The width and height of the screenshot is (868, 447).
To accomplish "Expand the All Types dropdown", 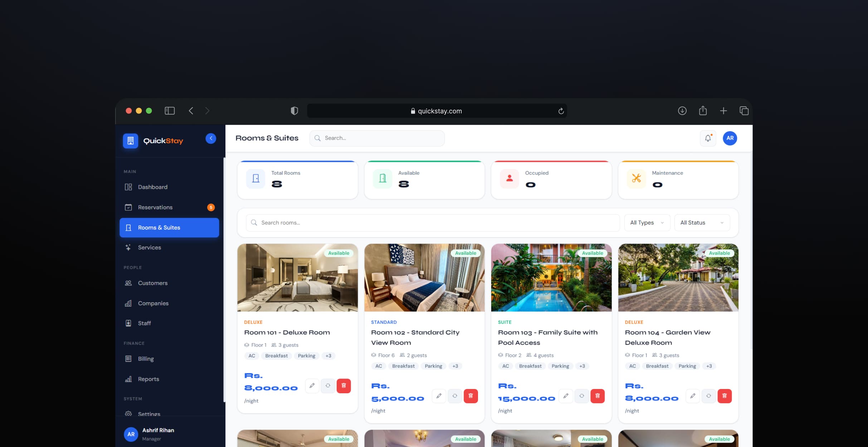I will tap(647, 223).
